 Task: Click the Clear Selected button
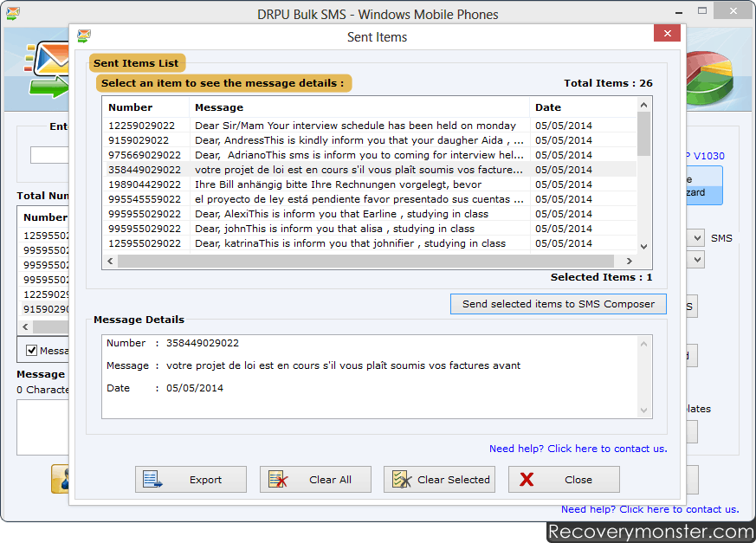[439, 479]
